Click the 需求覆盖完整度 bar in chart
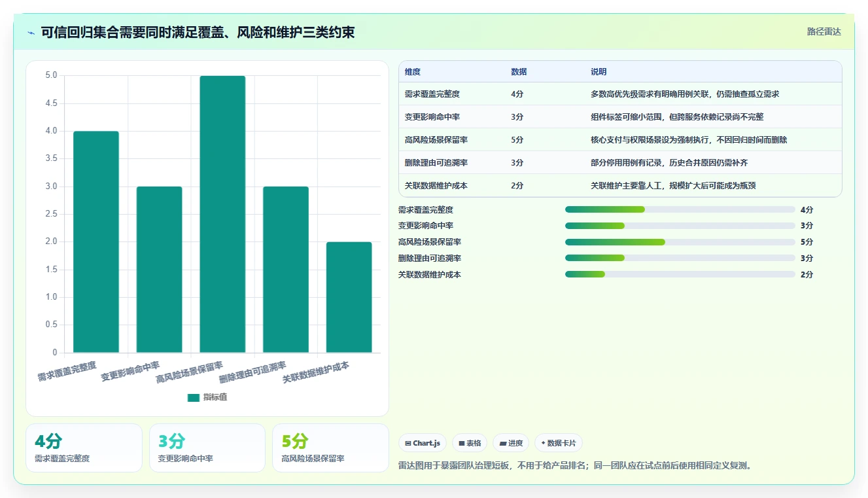Viewport: 868px width, 498px height. pos(96,242)
